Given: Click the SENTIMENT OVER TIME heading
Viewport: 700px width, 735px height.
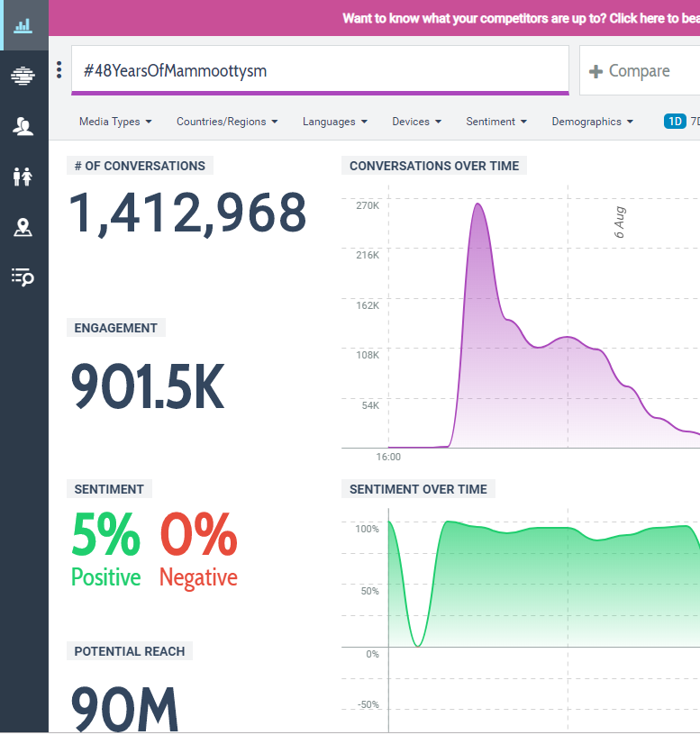Looking at the screenshot, I should click(x=418, y=489).
